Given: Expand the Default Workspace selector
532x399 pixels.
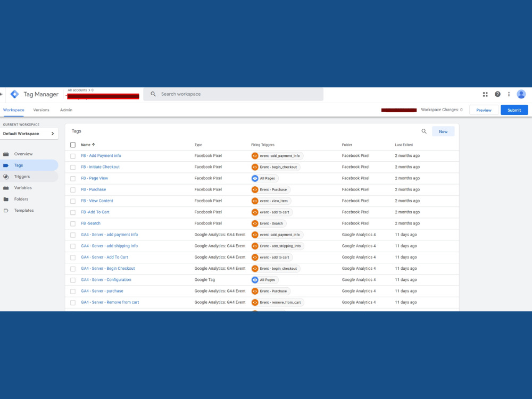Looking at the screenshot, I should point(29,134).
